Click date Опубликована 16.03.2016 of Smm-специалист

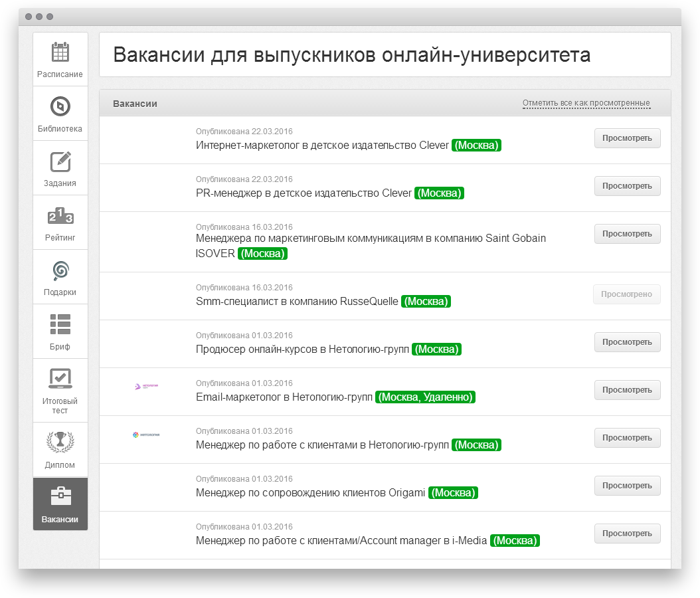[x=244, y=288]
